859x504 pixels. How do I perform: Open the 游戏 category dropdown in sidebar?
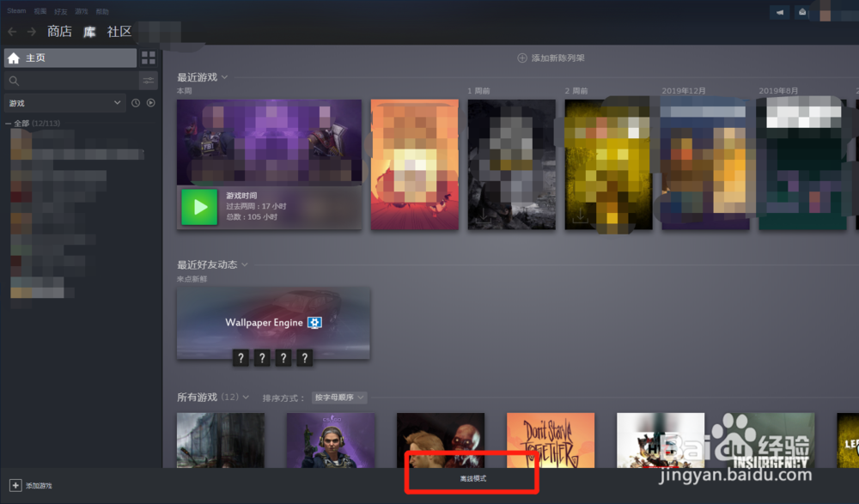coord(64,103)
